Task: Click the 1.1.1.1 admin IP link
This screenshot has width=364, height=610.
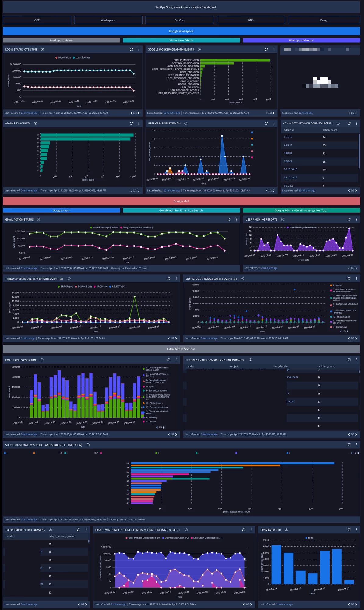Action: coord(288,137)
